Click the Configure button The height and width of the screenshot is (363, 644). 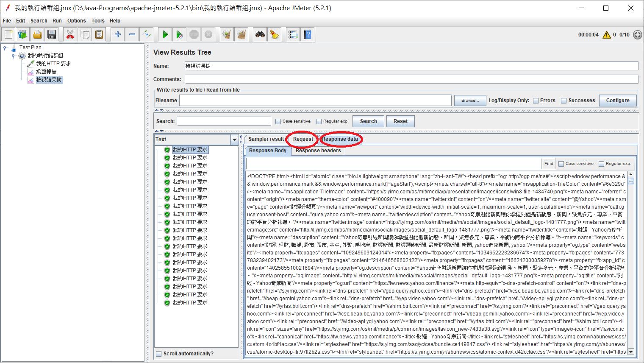click(618, 101)
